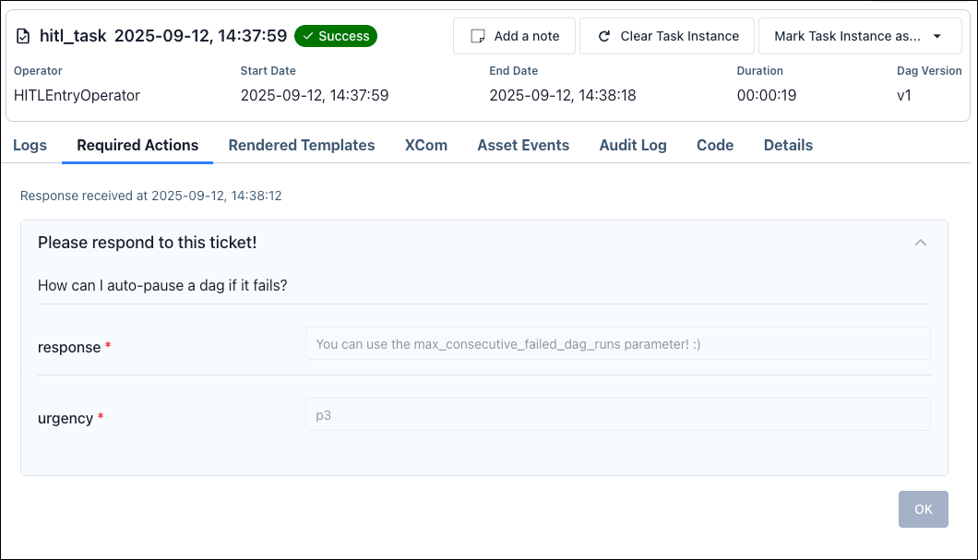Click inside the response input field
The height and width of the screenshot is (560, 978).
[616, 342]
